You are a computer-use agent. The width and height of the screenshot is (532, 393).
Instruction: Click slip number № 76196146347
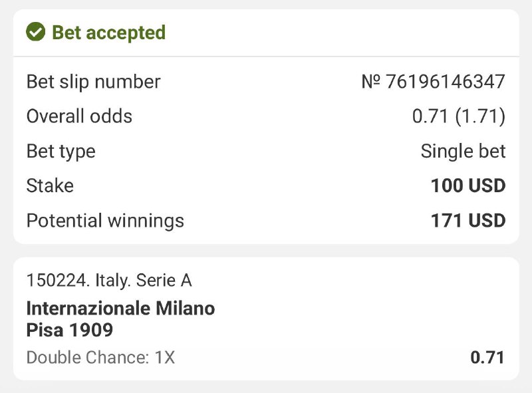click(433, 82)
